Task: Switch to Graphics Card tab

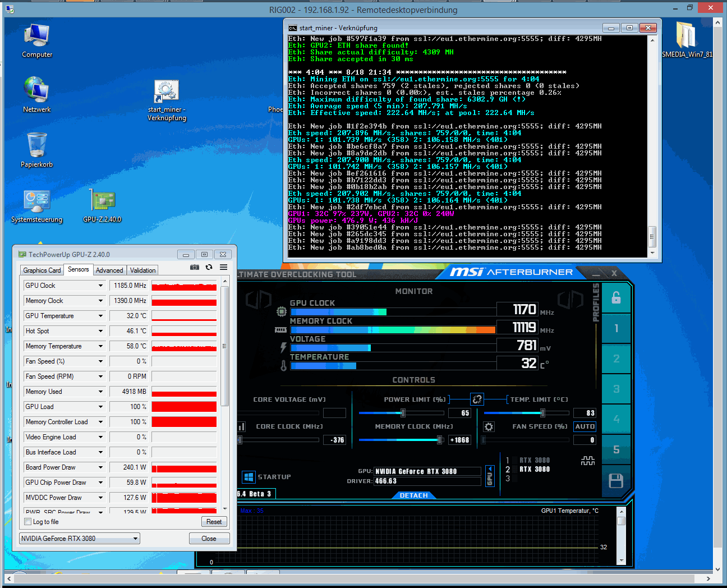Action: tap(42, 270)
